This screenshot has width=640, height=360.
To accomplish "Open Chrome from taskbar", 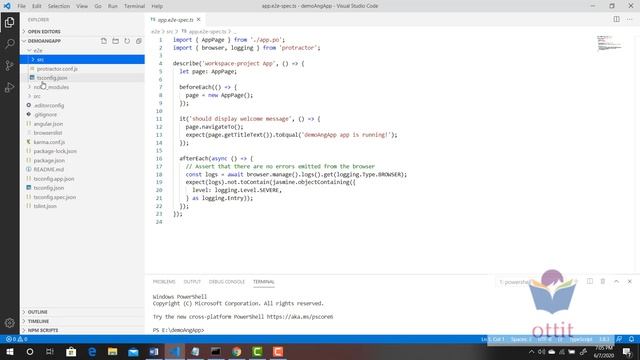I will point(237,351).
